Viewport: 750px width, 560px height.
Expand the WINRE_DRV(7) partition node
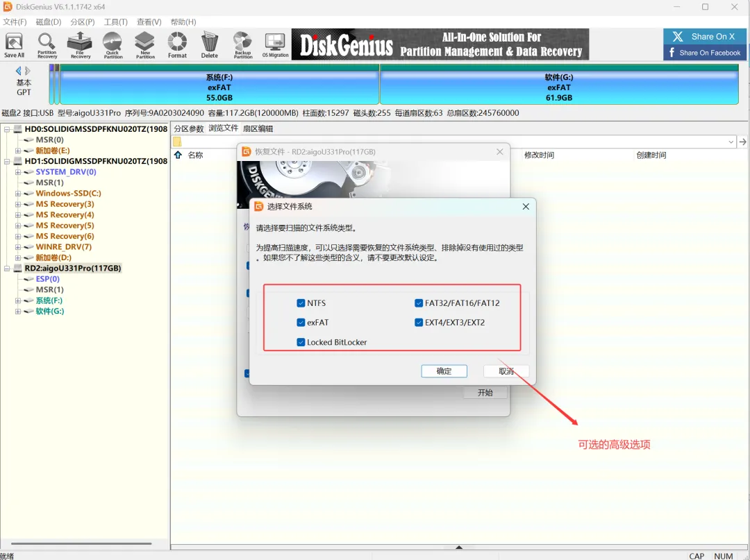point(17,247)
